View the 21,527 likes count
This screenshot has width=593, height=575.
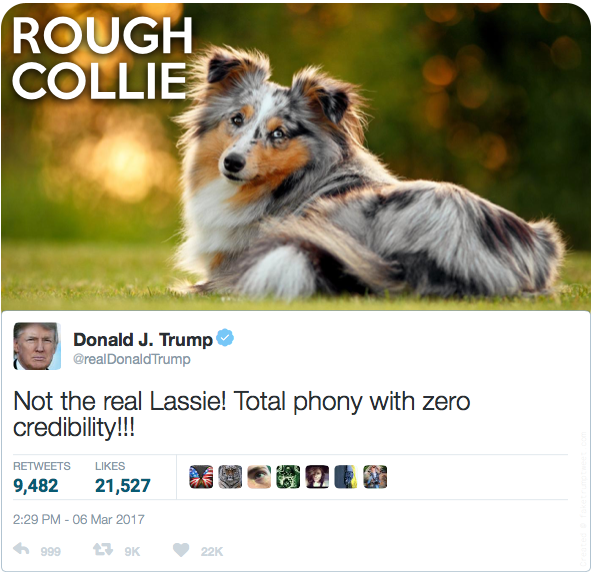pyautogui.click(x=123, y=485)
